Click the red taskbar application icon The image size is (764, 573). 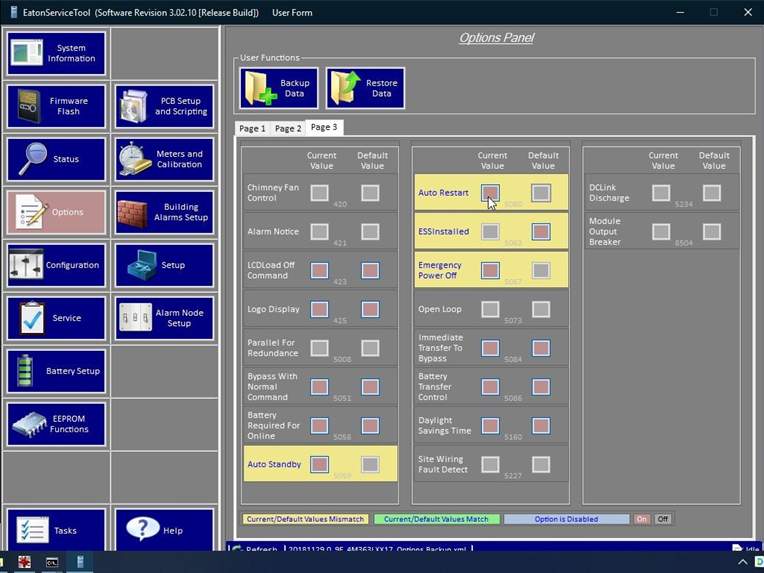click(x=24, y=562)
